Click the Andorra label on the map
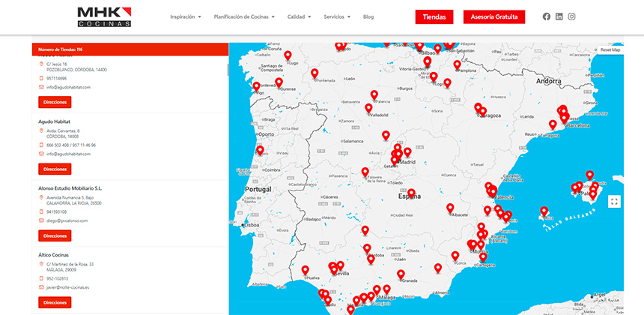The width and height of the screenshot is (644, 315). click(x=548, y=82)
